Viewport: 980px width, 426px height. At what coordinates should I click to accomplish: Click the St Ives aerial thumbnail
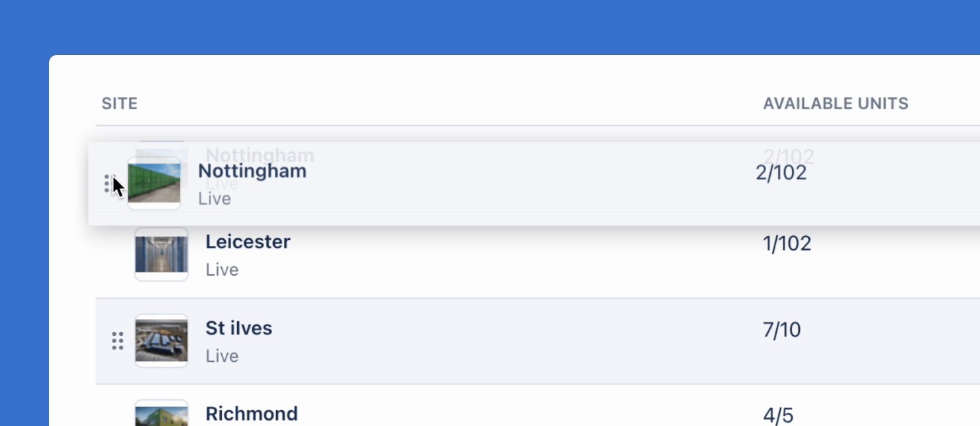162,341
